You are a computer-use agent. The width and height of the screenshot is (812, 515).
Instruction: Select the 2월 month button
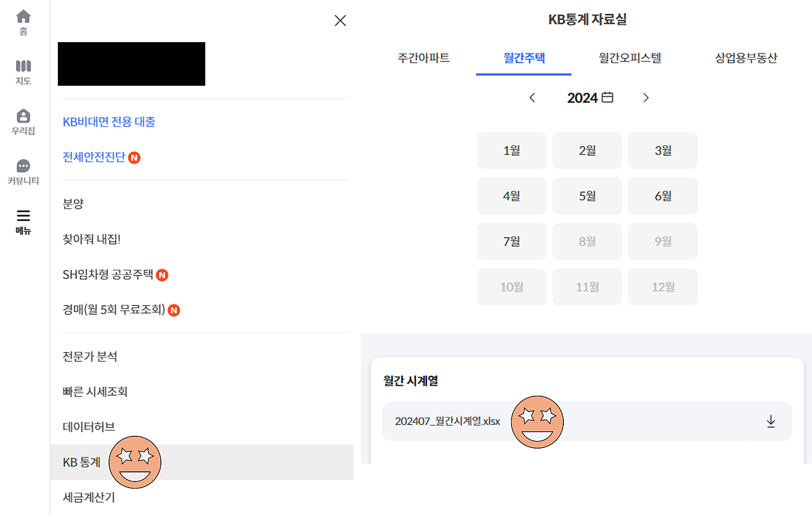click(587, 150)
